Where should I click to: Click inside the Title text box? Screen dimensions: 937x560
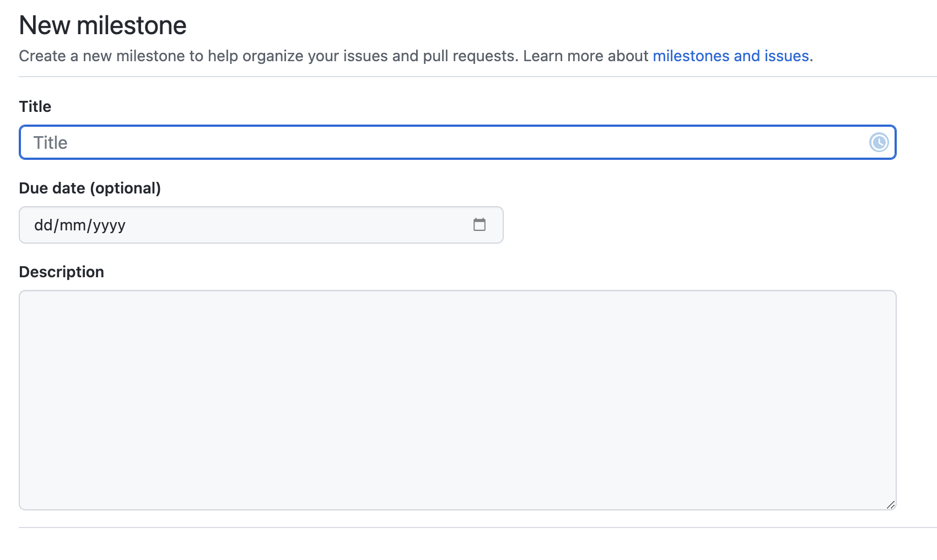(x=386, y=142)
